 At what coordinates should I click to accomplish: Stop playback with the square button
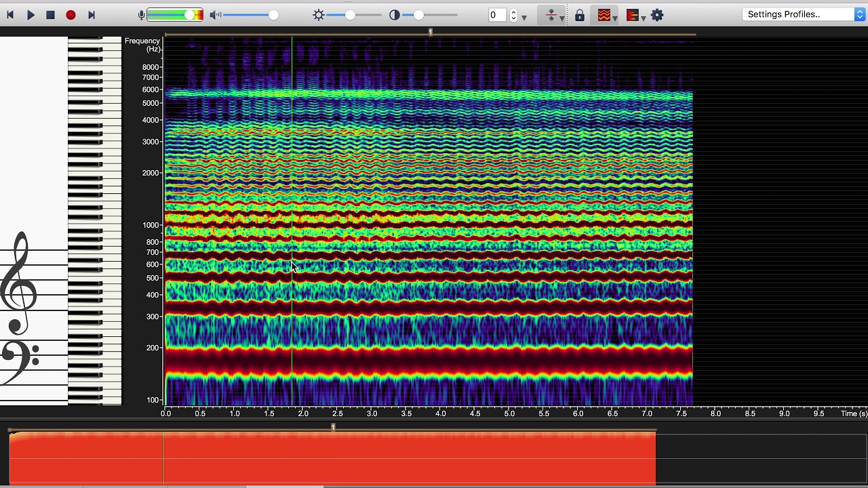click(x=50, y=15)
